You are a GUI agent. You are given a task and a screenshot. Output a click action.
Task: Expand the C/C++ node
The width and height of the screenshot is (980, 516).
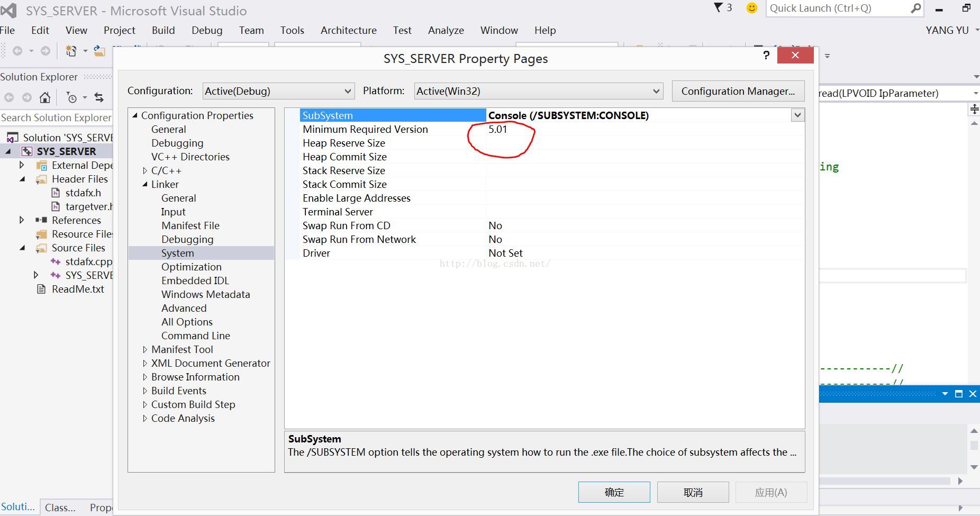click(x=145, y=170)
